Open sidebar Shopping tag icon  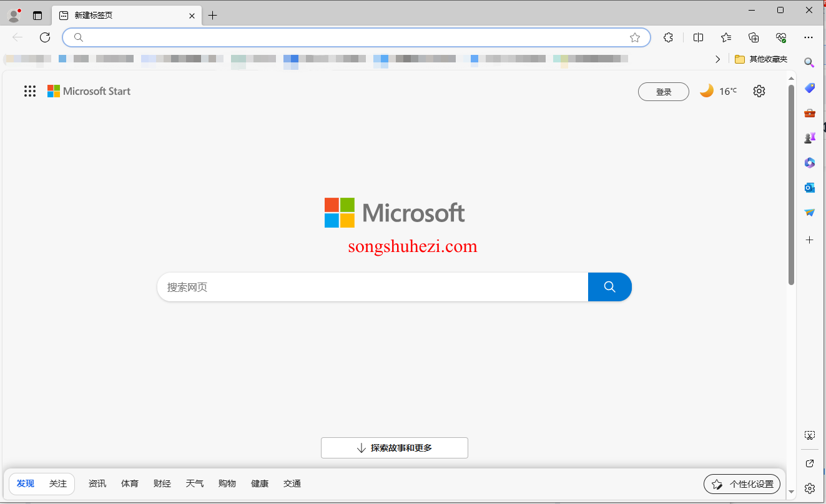[x=810, y=88]
